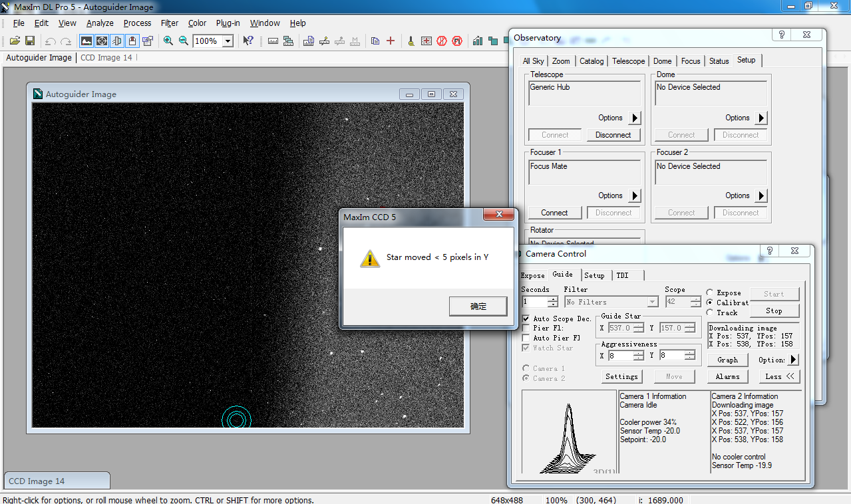Screen dimensions: 851x504
Task: Open the 100% zoom level dropdown
Action: (228, 41)
